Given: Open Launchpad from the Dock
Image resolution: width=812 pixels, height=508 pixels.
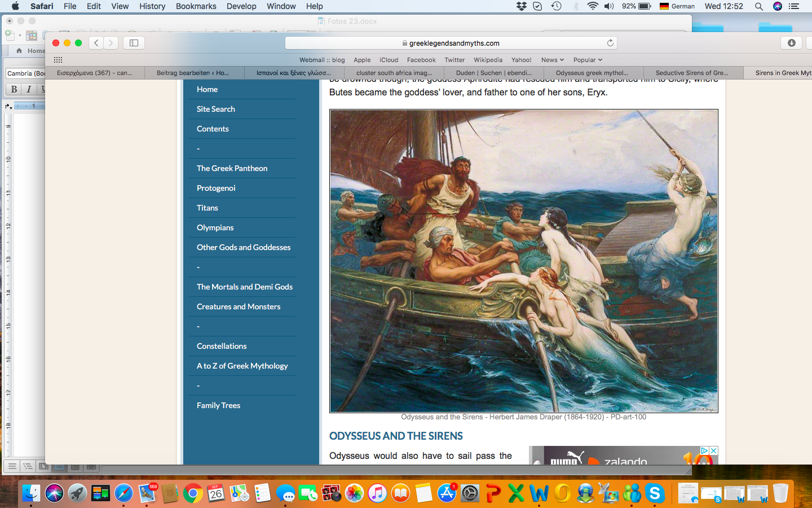Looking at the screenshot, I should pyautogui.click(x=78, y=493).
